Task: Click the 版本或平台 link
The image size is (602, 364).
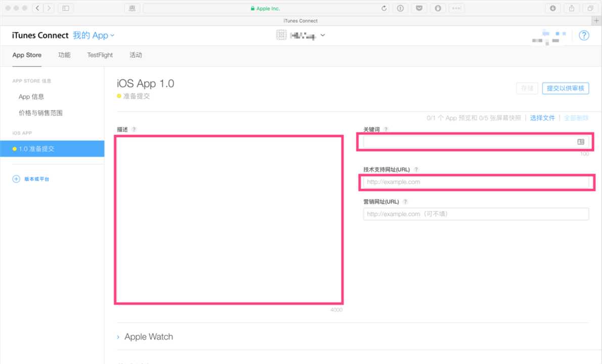Action: [36, 179]
